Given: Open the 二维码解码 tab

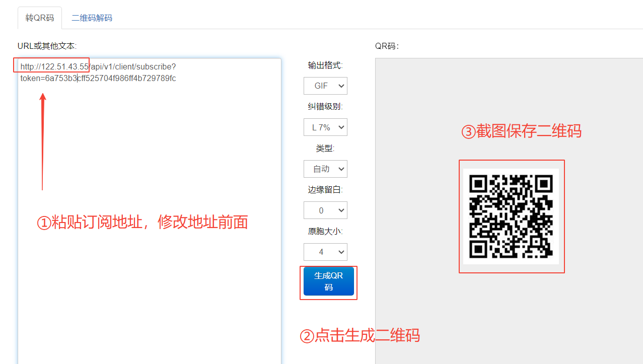Looking at the screenshot, I should pos(92,18).
